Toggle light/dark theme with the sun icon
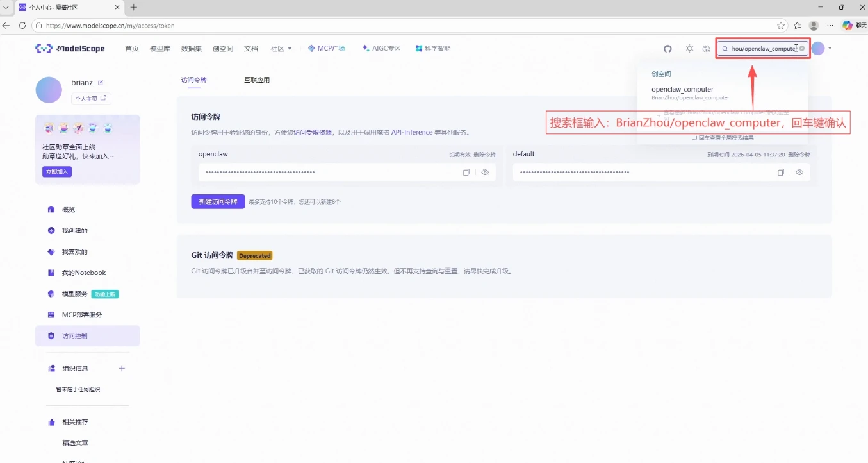The image size is (868, 463). (689, 48)
